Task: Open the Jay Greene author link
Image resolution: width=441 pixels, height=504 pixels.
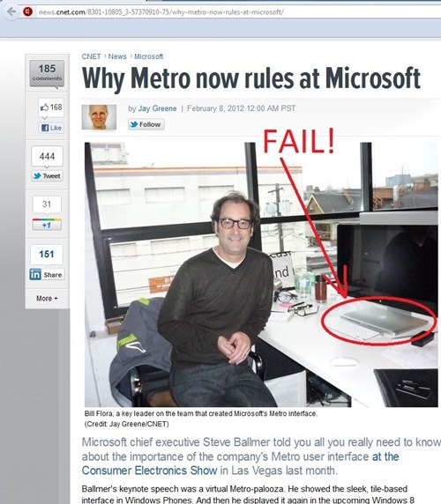Action: pos(157,108)
